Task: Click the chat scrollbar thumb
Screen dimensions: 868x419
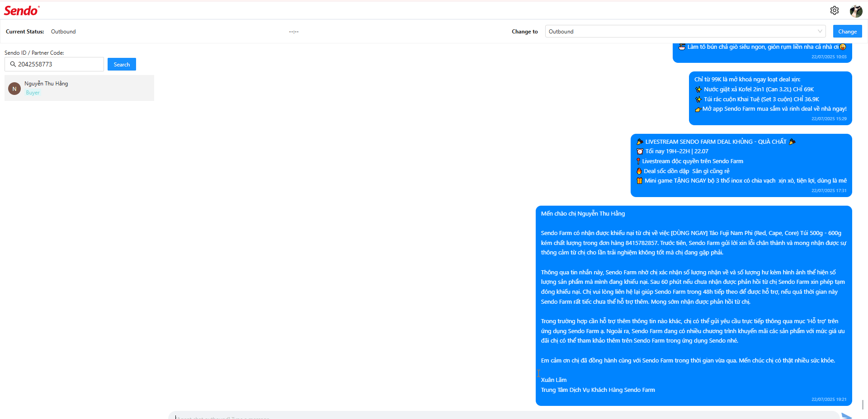Action: pyautogui.click(x=863, y=405)
